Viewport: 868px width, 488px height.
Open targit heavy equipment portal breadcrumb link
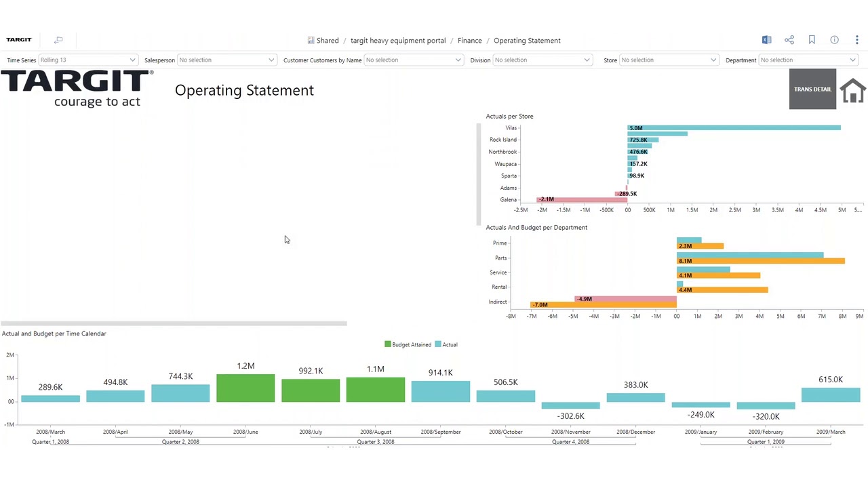398,41
